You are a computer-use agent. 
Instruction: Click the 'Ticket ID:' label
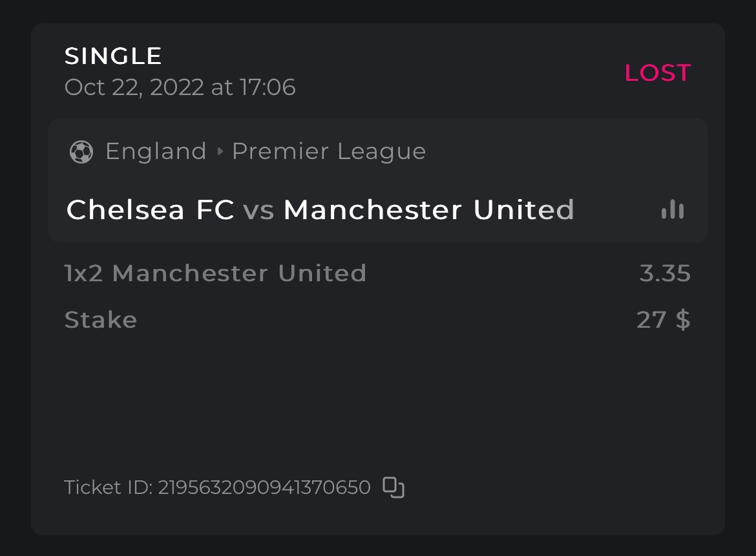coord(108,487)
